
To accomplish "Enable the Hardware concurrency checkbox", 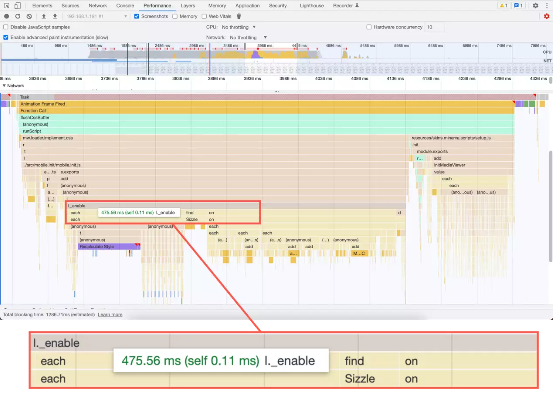I will coord(369,27).
